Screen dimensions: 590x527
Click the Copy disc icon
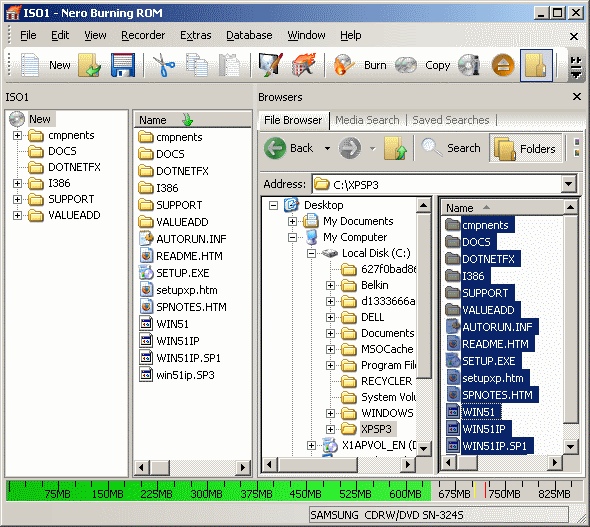click(406, 65)
